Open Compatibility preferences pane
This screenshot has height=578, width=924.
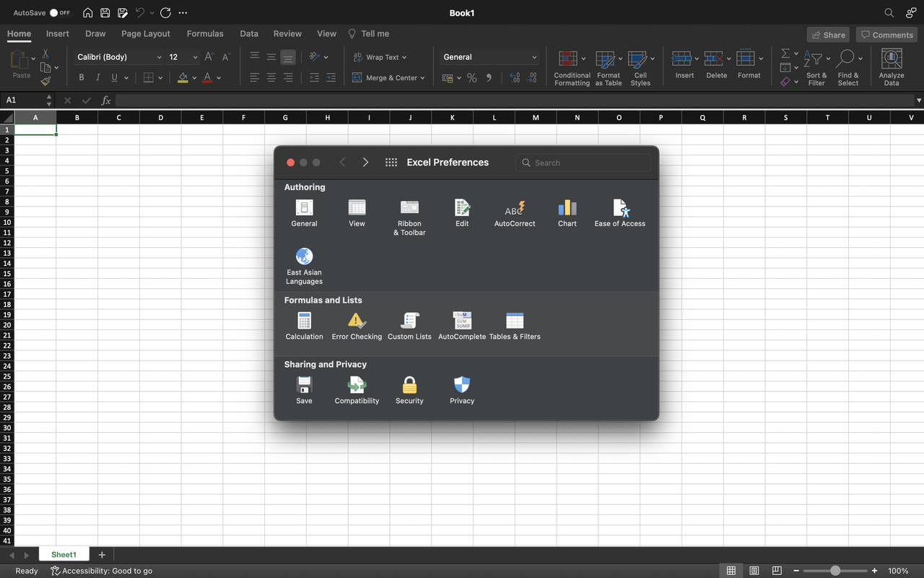click(357, 390)
